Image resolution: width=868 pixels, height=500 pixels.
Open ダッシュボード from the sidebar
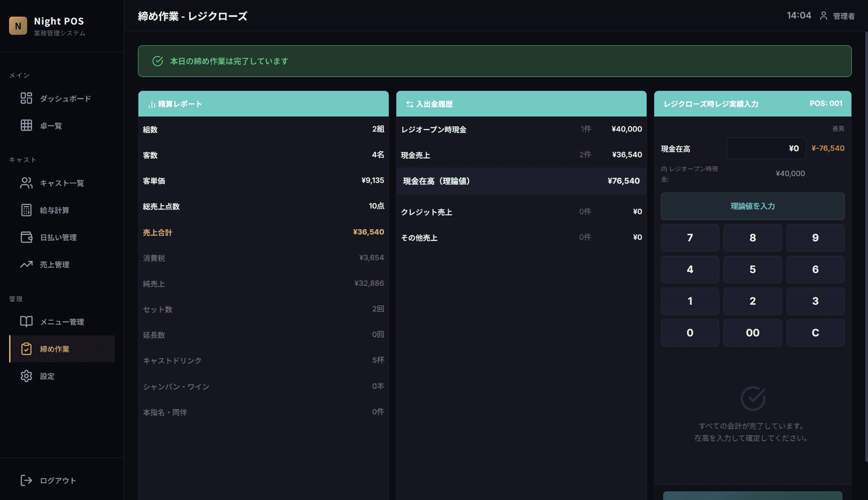tap(62, 98)
